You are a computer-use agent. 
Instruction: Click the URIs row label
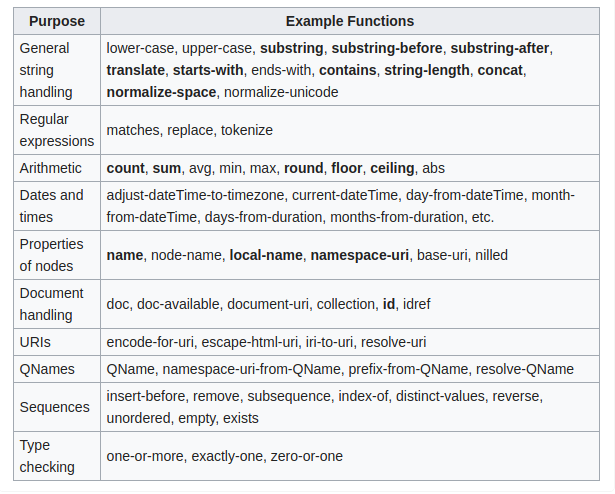(x=35, y=343)
